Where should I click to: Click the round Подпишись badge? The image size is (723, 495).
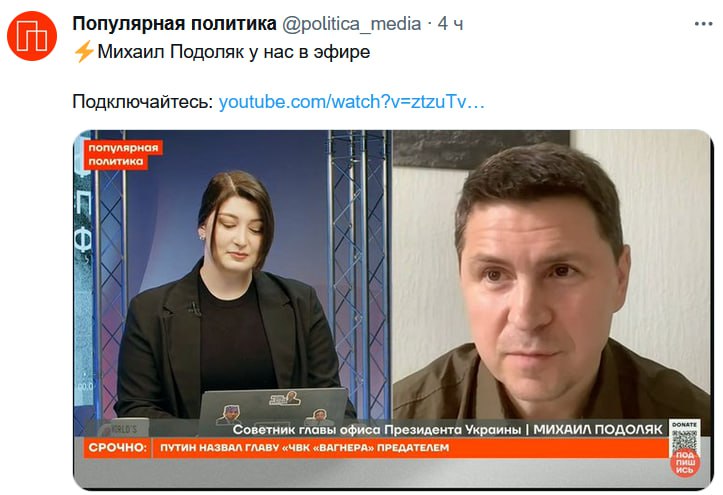(685, 462)
